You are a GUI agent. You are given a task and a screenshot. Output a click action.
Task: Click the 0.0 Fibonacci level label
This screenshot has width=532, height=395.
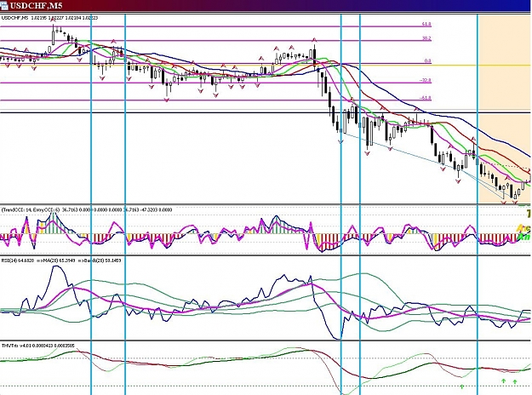click(428, 61)
